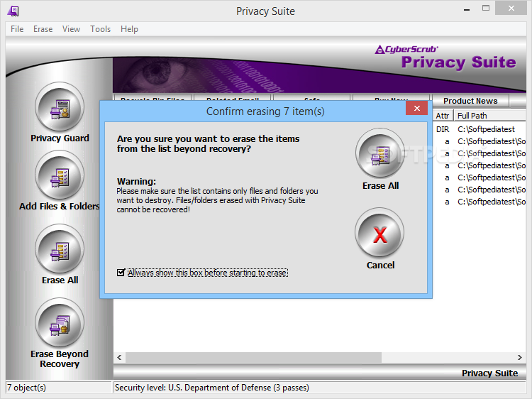Open the Help menu
The width and height of the screenshot is (532, 399).
(x=129, y=29)
